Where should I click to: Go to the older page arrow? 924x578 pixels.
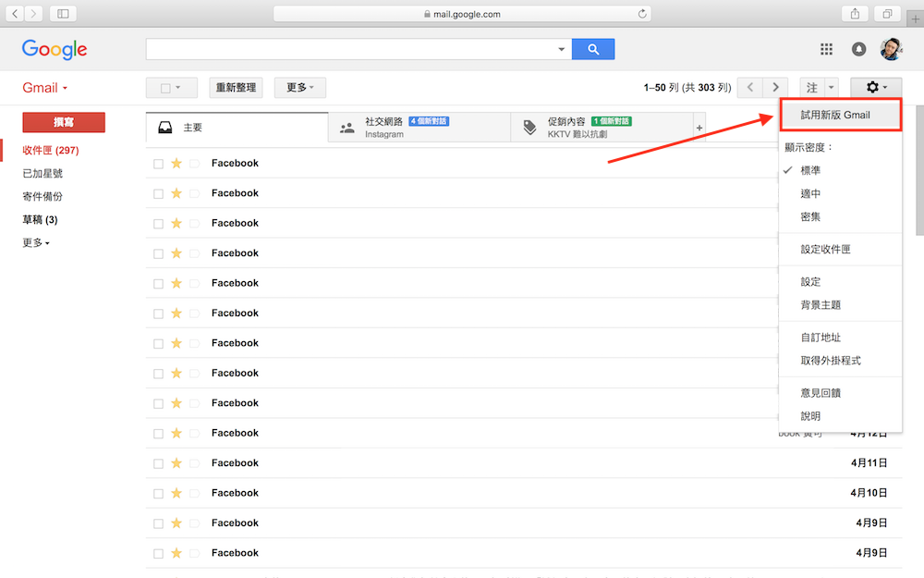[775, 87]
